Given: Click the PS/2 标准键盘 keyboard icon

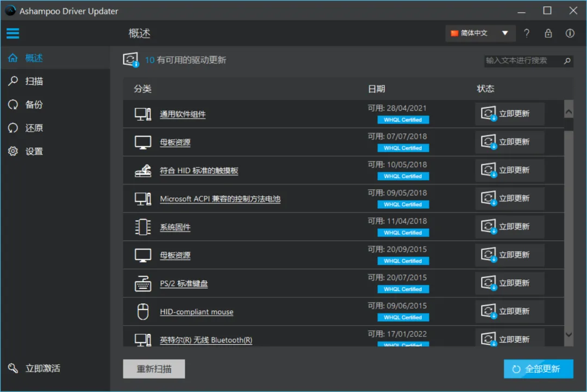Looking at the screenshot, I should [x=142, y=283].
